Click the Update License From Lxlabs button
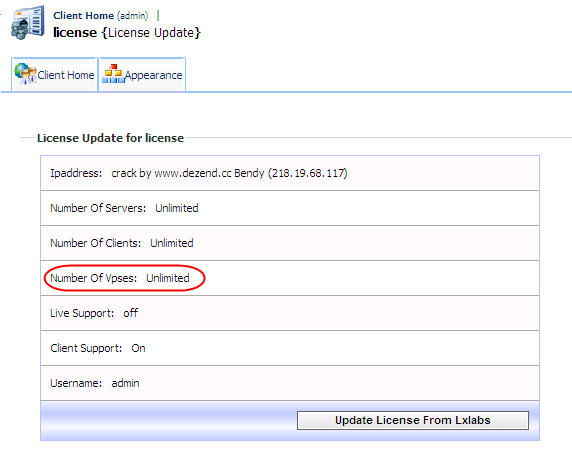 click(x=413, y=420)
